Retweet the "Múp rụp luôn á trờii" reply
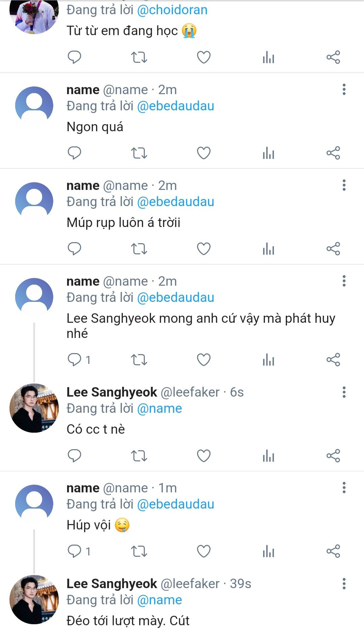The height and width of the screenshot is (630, 364). click(x=139, y=249)
